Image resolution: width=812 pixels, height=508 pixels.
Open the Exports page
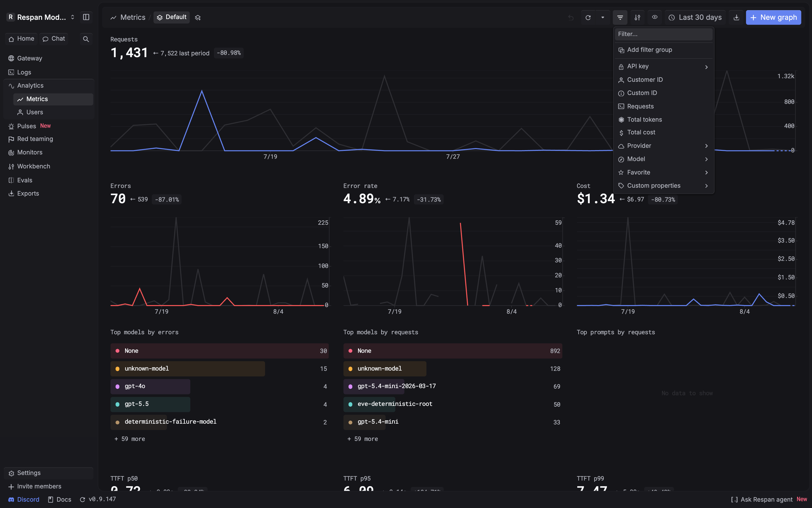click(x=49, y=194)
